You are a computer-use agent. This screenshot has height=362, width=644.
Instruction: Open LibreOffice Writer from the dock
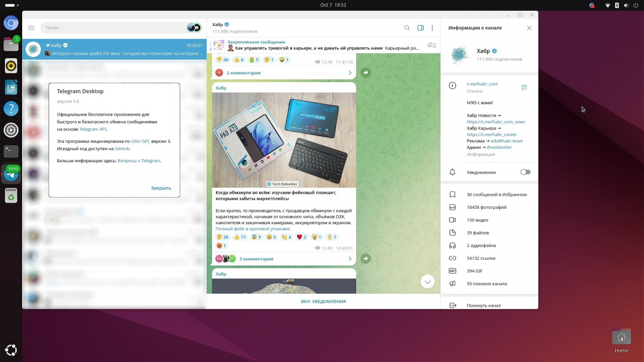click(x=11, y=87)
